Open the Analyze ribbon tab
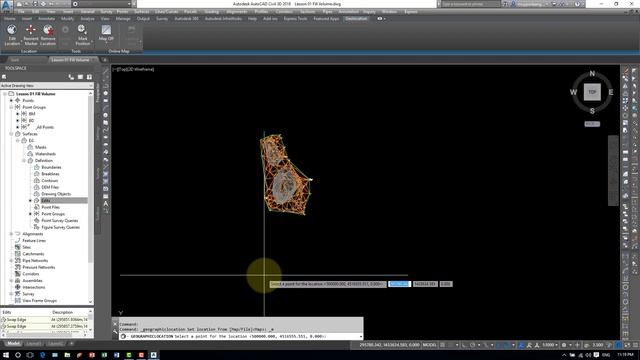The height and width of the screenshot is (360, 640). pos(87,19)
